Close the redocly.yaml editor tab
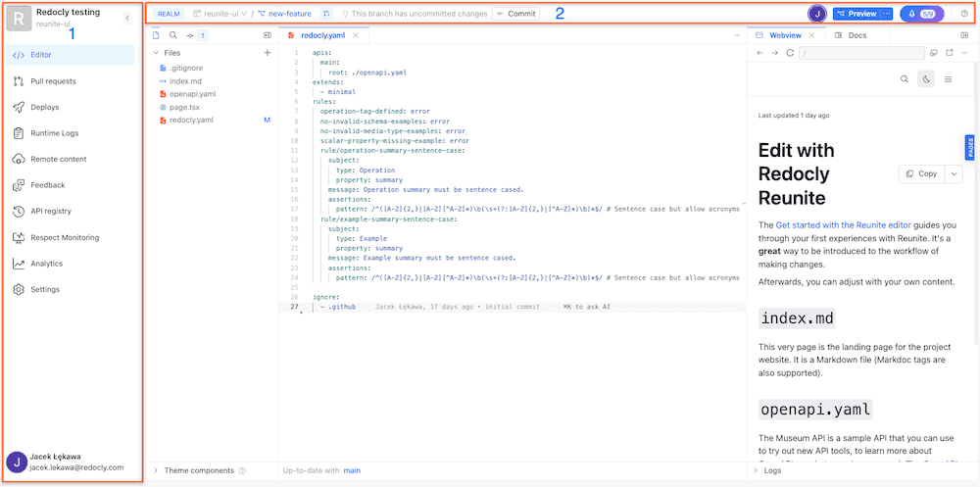The image size is (980, 487). tap(356, 35)
